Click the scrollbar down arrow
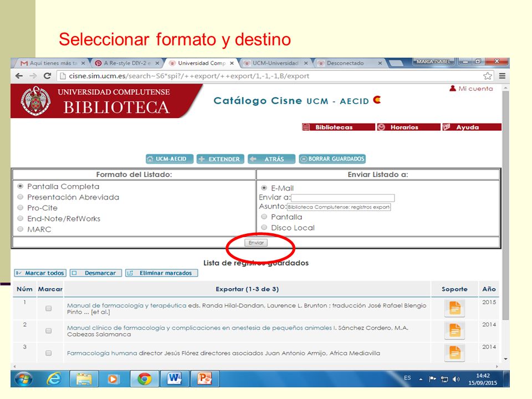The image size is (532, 399). [505, 359]
